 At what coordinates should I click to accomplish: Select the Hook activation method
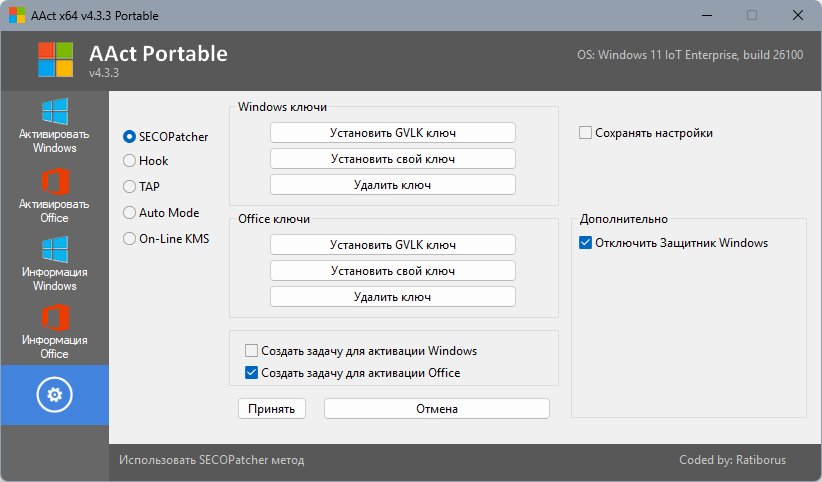tap(129, 160)
